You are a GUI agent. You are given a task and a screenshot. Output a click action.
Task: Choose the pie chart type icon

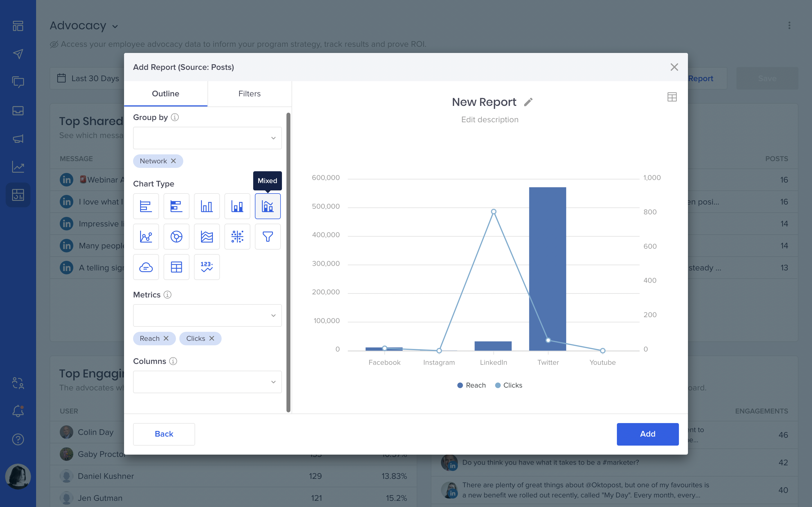coord(176,237)
